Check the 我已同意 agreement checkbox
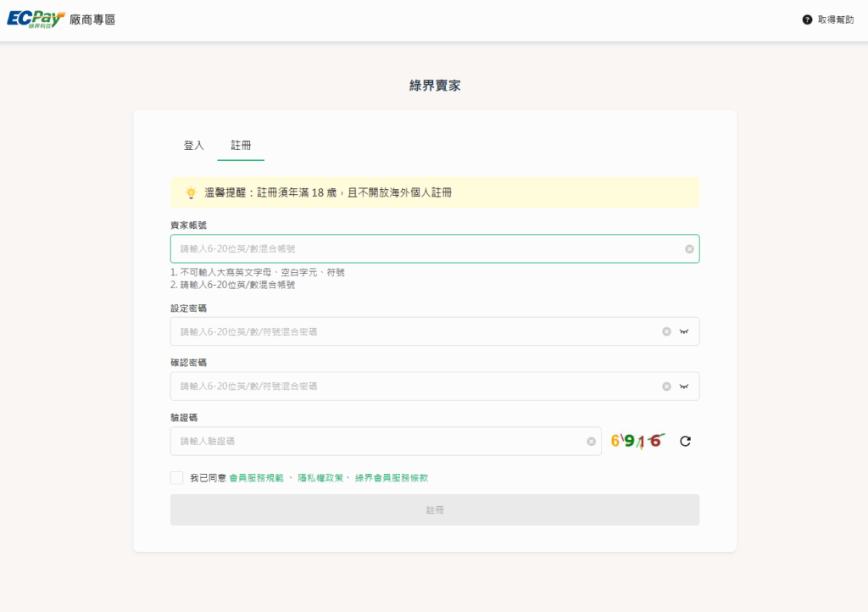The image size is (868, 612). 176,478
